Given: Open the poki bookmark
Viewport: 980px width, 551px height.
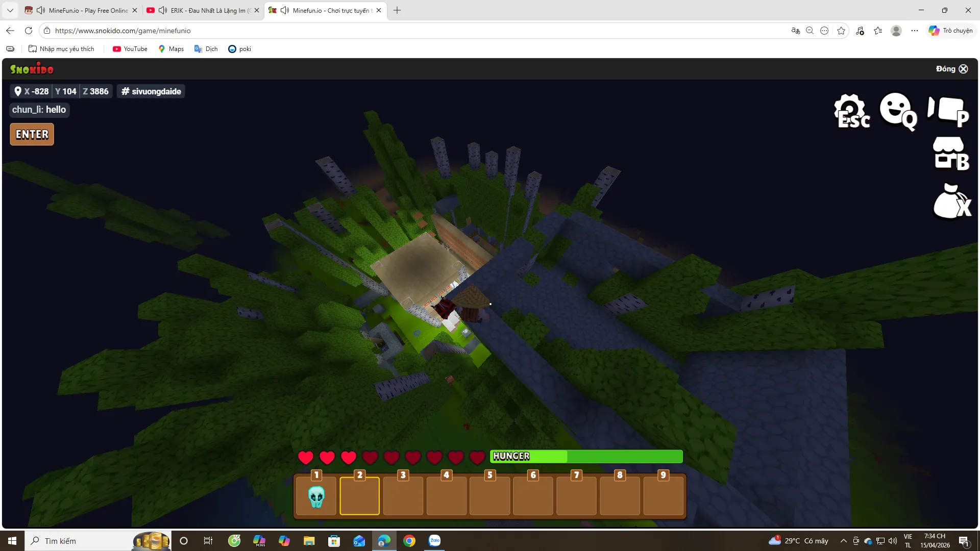Looking at the screenshot, I should [x=240, y=49].
